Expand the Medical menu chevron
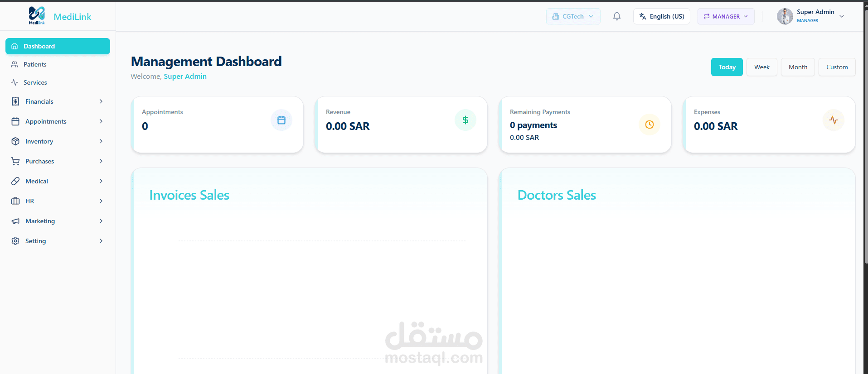The width and height of the screenshot is (868, 374). click(x=101, y=181)
